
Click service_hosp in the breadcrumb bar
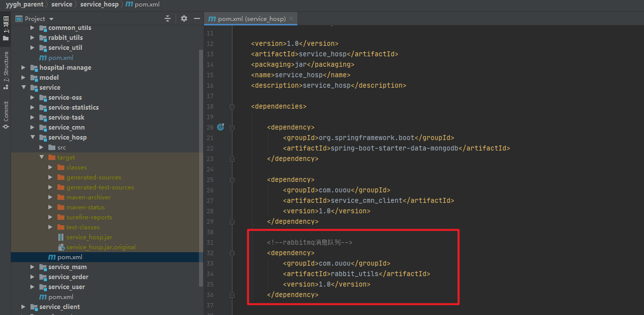99,4
